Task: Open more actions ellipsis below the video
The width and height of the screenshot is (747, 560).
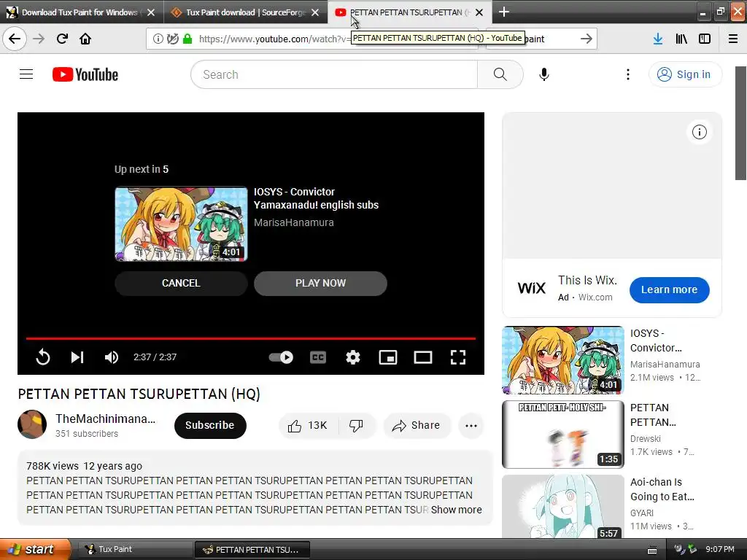Action: [471, 425]
